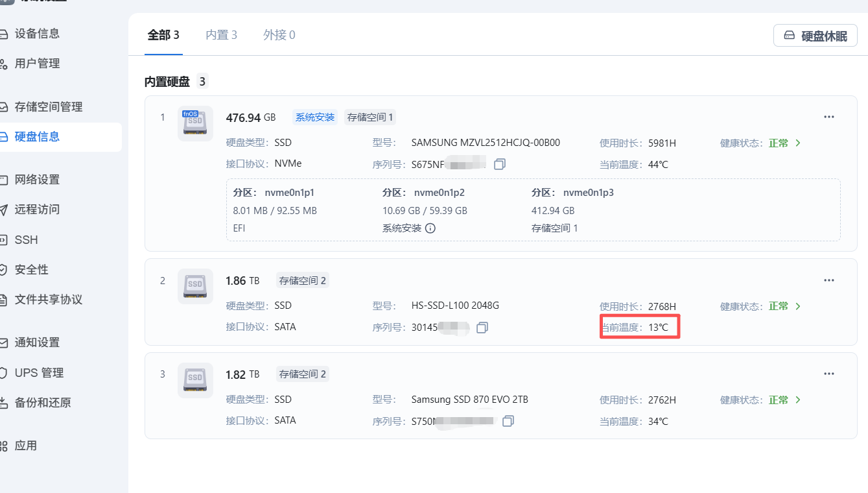The height and width of the screenshot is (493, 868).
Task: Click the 使用时长 5981H value
Action: click(x=662, y=143)
